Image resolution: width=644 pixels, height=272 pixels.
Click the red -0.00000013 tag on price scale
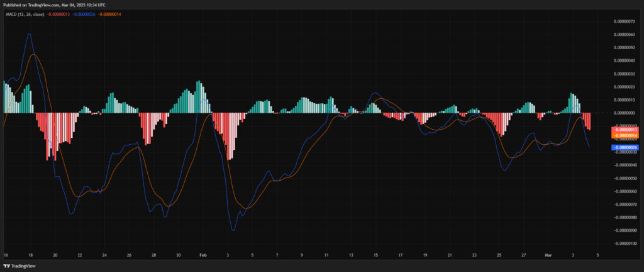point(625,130)
